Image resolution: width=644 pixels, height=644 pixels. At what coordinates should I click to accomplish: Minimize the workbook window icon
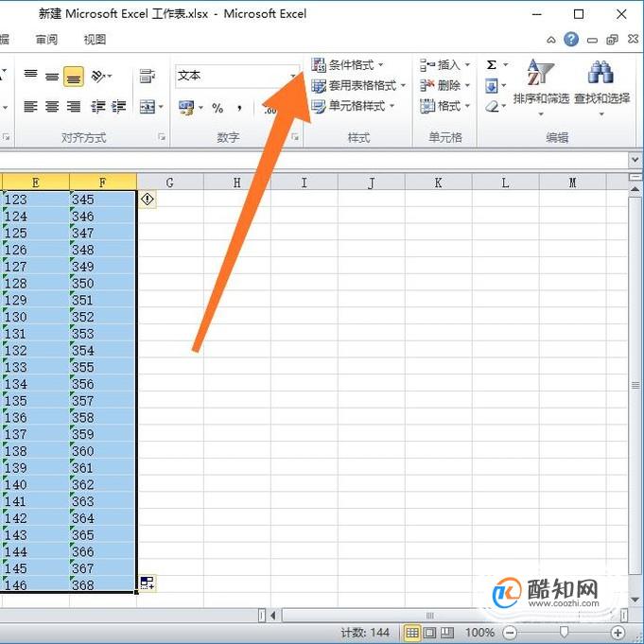pos(592,41)
